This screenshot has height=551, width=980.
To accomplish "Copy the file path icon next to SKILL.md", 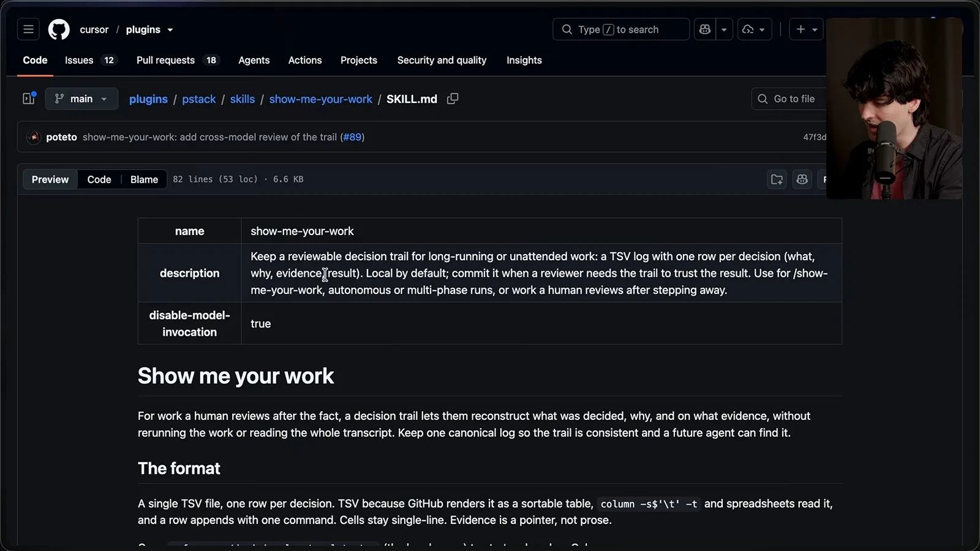I will (x=453, y=99).
